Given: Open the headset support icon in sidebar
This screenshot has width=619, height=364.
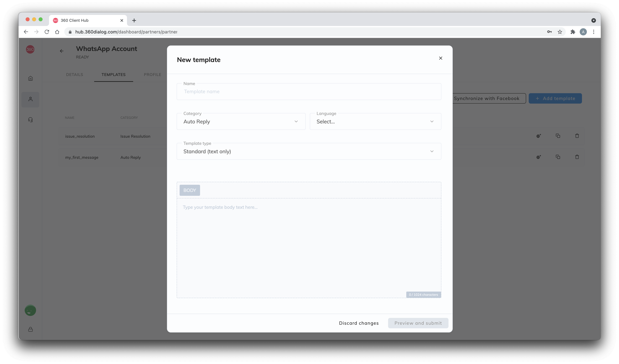Looking at the screenshot, I should pyautogui.click(x=31, y=120).
